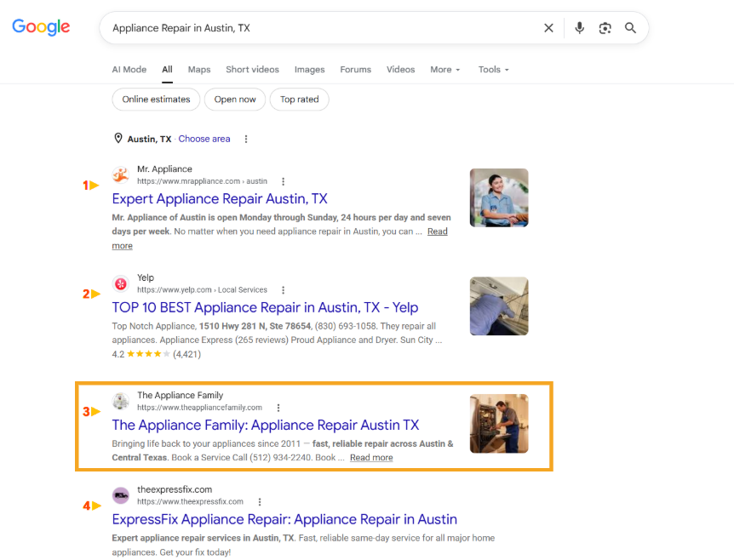Open Expert Appliance Repair Austin, TX result
The height and width of the screenshot is (560, 734).
click(x=220, y=199)
